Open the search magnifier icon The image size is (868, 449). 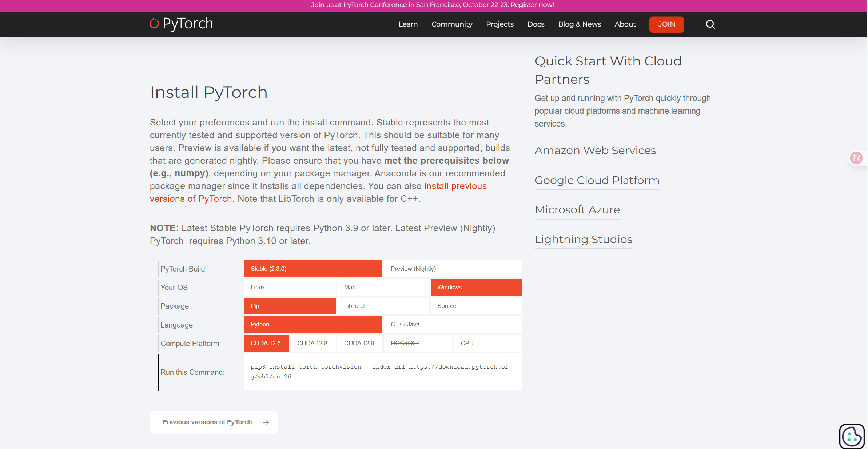710,24
